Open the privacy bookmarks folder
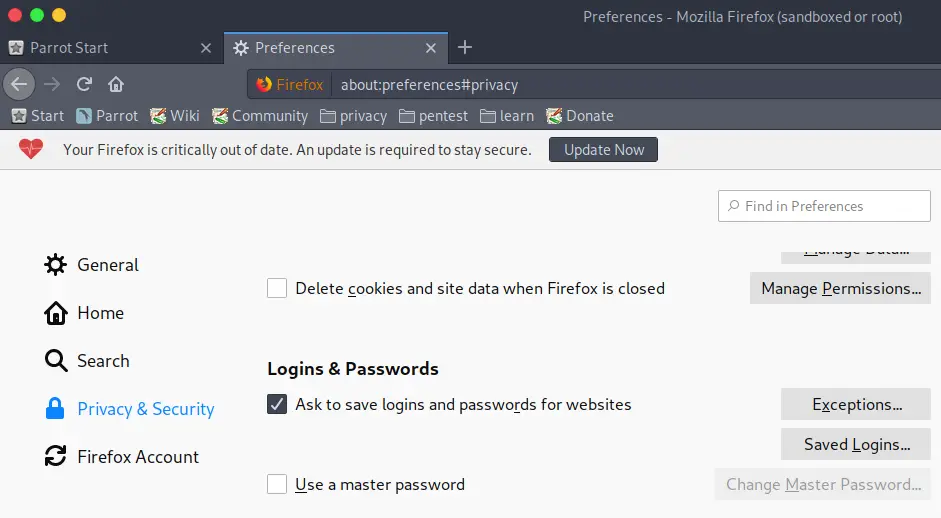The height and width of the screenshot is (518, 941). 353,116
